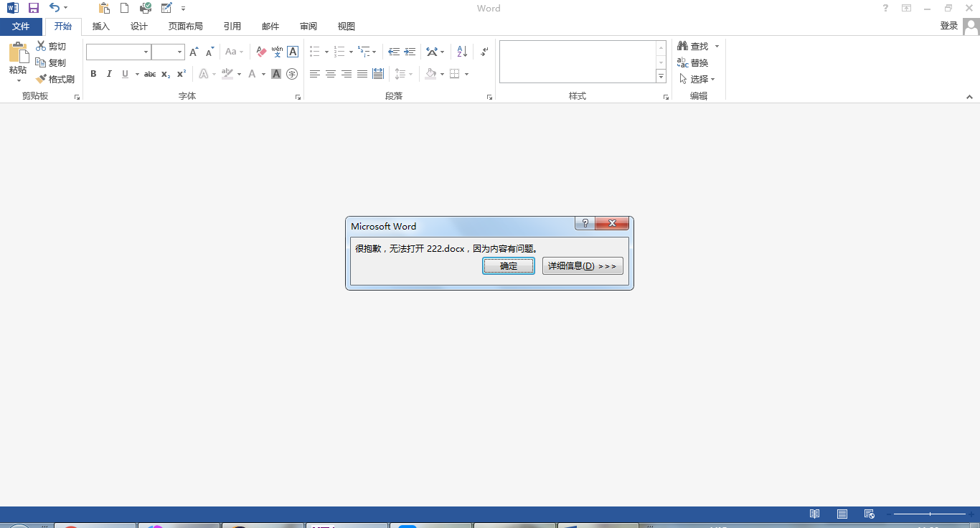Click the Save icon in quick access toolbar

coord(34,8)
